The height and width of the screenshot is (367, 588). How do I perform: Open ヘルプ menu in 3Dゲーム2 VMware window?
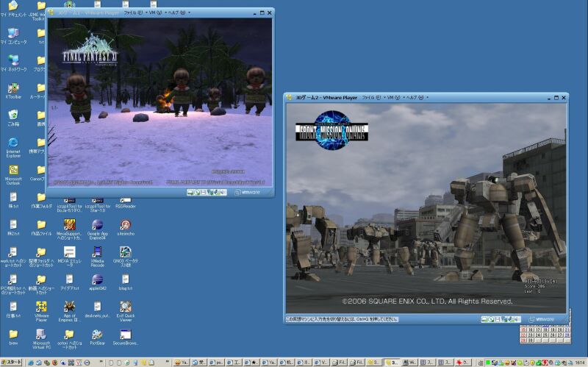415,98
